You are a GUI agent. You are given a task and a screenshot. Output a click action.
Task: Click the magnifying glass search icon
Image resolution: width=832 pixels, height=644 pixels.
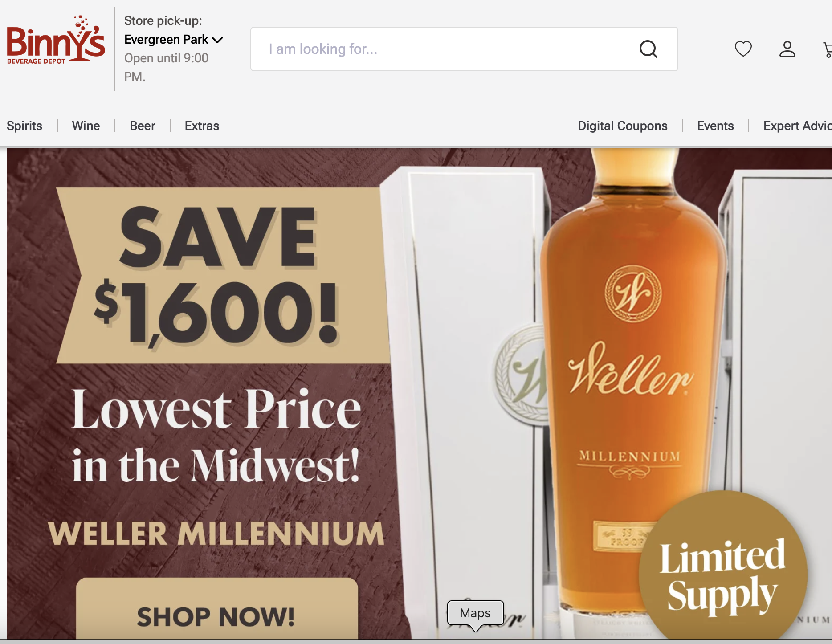[x=648, y=49]
